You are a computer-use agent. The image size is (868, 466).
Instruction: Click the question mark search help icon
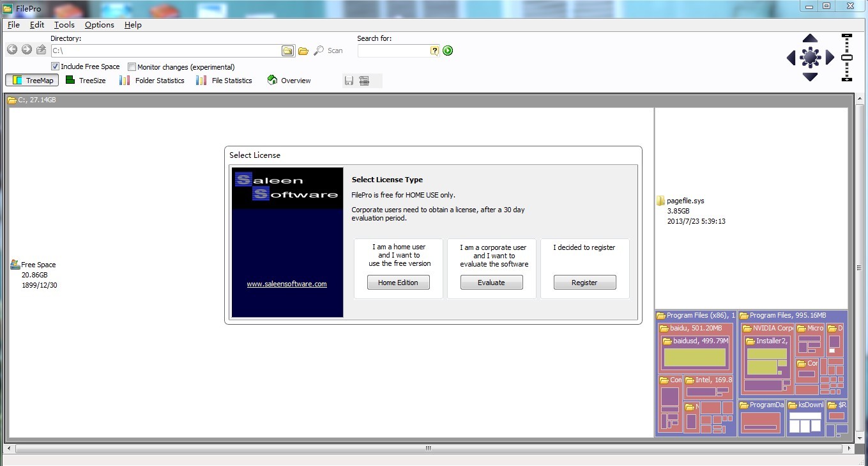point(435,50)
